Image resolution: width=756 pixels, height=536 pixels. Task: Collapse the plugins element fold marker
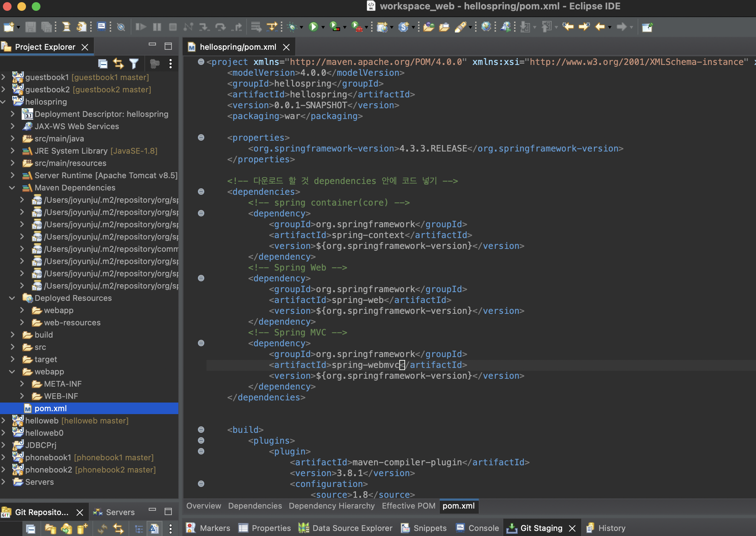point(201,440)
